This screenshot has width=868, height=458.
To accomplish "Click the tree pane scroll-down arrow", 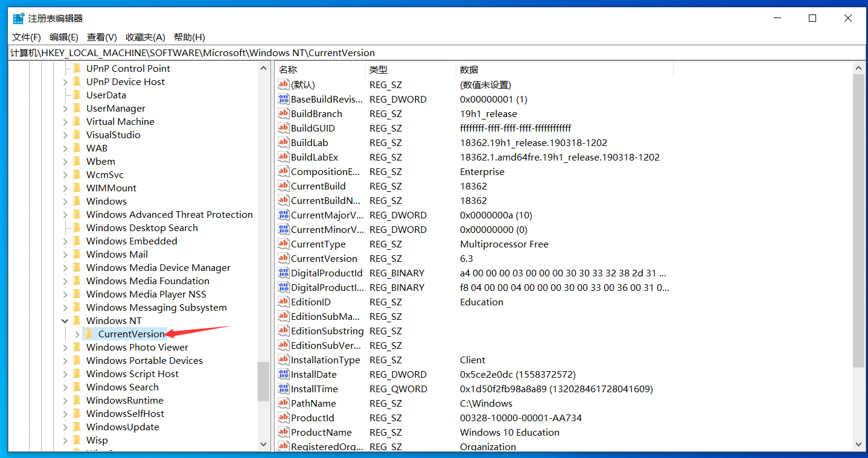I will click(263, 444).
